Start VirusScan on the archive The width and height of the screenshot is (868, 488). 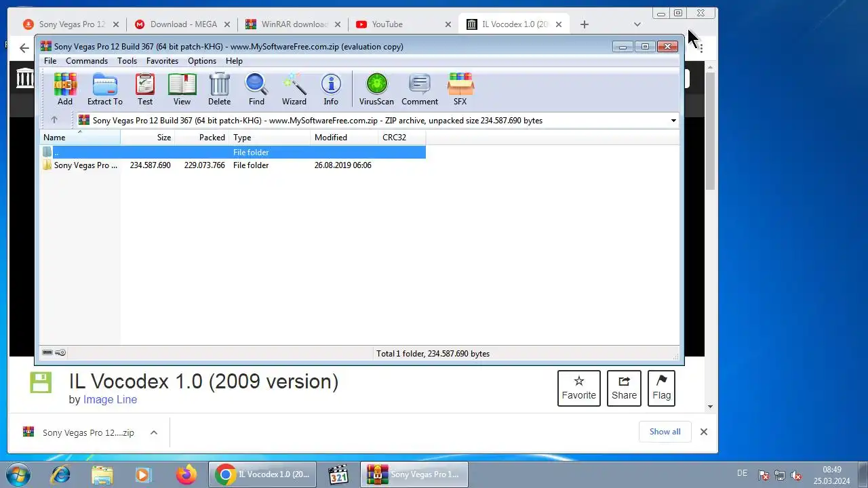(x=376, y=89)
